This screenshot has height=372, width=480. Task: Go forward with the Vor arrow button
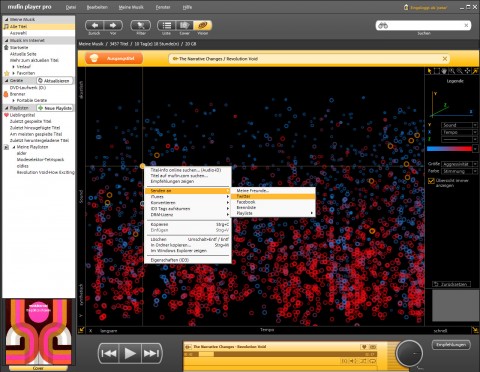pyautogui.click(x=113, y=25)
